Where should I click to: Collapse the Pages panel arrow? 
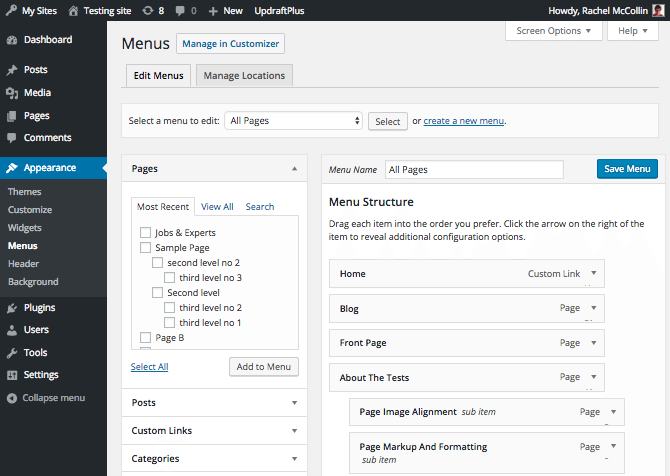(294, 169)
